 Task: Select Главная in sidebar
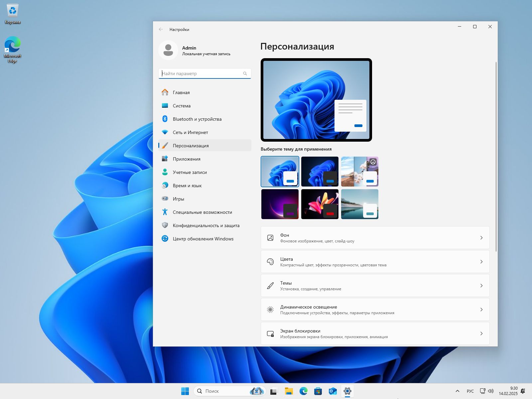(181, 92)
